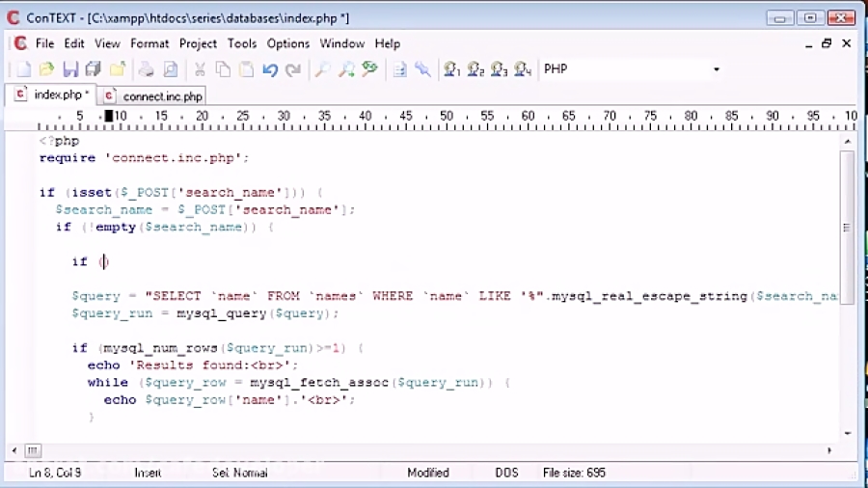
Task: Click 'Sel: Normal' in status bar
Action: (240, 474)
